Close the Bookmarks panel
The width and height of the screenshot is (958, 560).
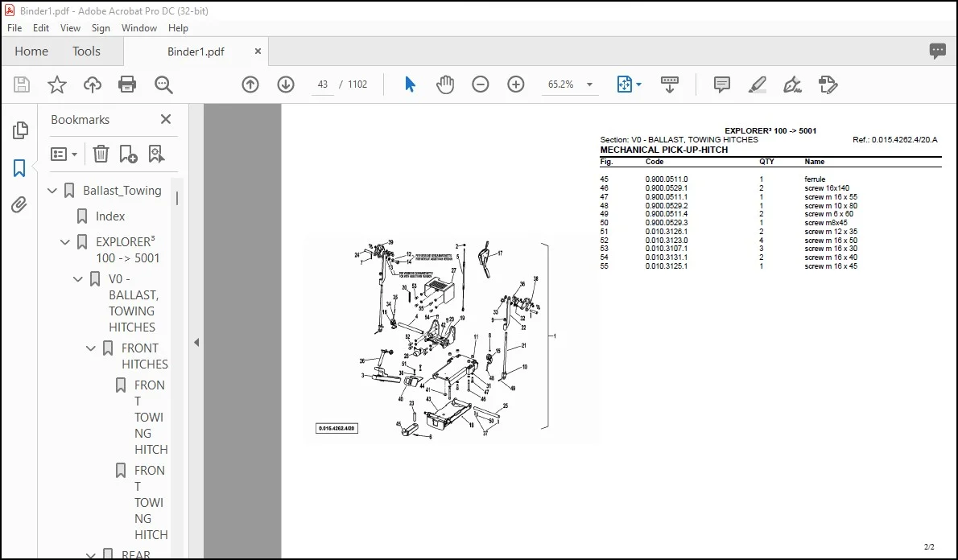(166, 119)
